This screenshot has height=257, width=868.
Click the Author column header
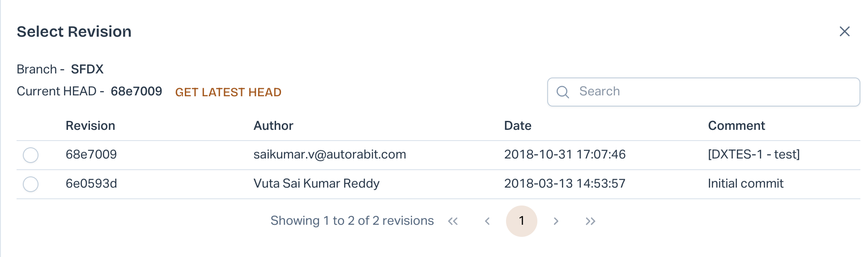coord(273,126)
